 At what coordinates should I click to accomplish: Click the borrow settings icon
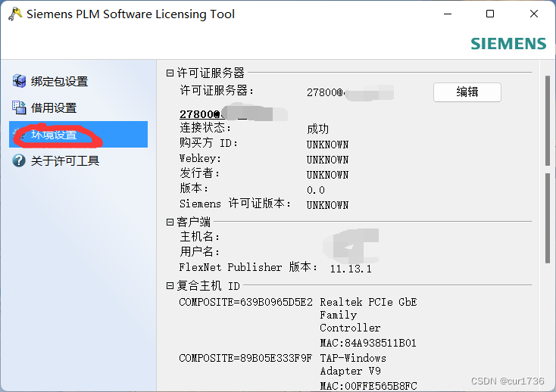point(19,107)
